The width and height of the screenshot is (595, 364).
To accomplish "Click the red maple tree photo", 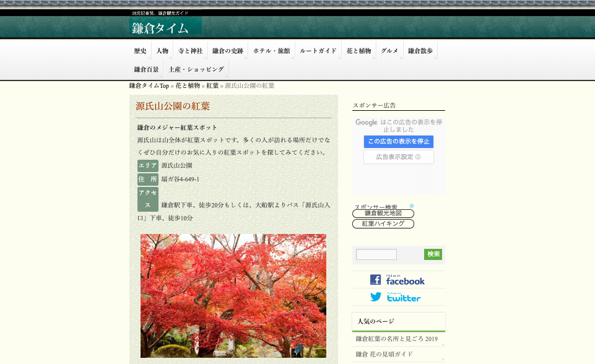I will pos(233,296).
